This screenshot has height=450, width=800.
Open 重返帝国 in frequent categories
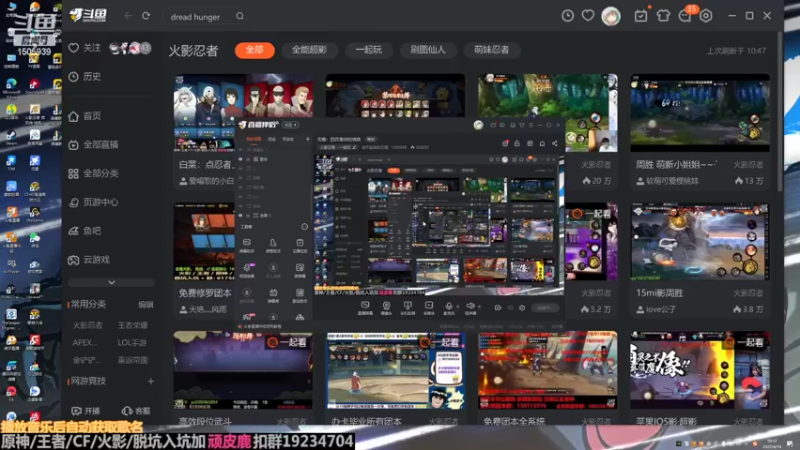(133, 360)
